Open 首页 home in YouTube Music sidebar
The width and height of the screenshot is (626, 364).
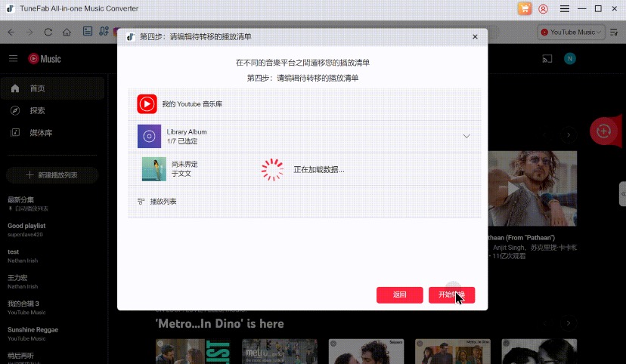(38, 88)
